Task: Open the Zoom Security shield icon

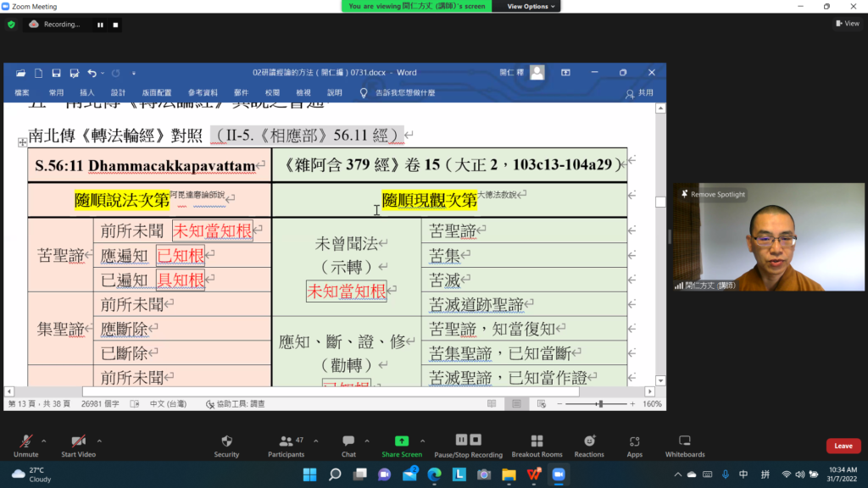Action: [x=226, y=441]
